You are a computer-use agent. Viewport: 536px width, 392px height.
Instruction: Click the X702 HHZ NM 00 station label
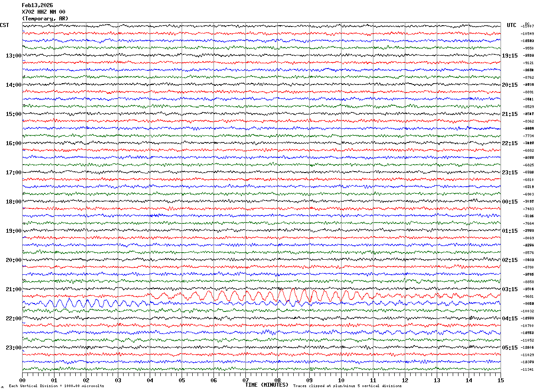pyautogui.click(x=44, y=12)
